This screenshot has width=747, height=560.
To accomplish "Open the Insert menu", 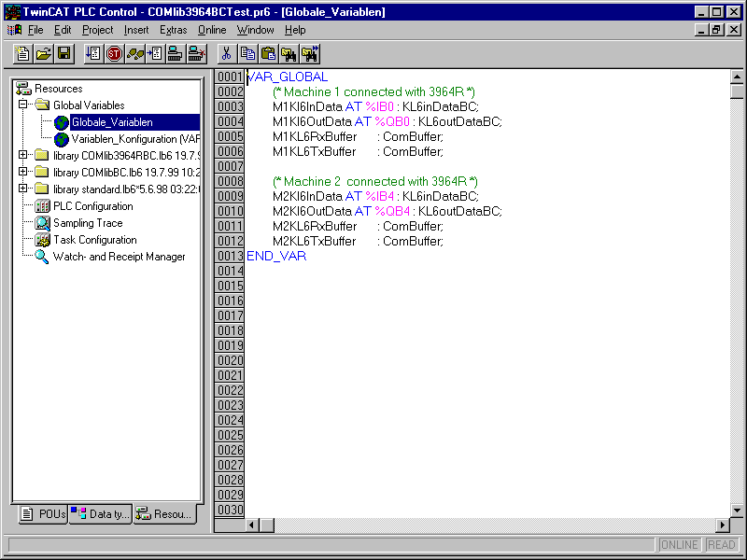I will [136, 30].
